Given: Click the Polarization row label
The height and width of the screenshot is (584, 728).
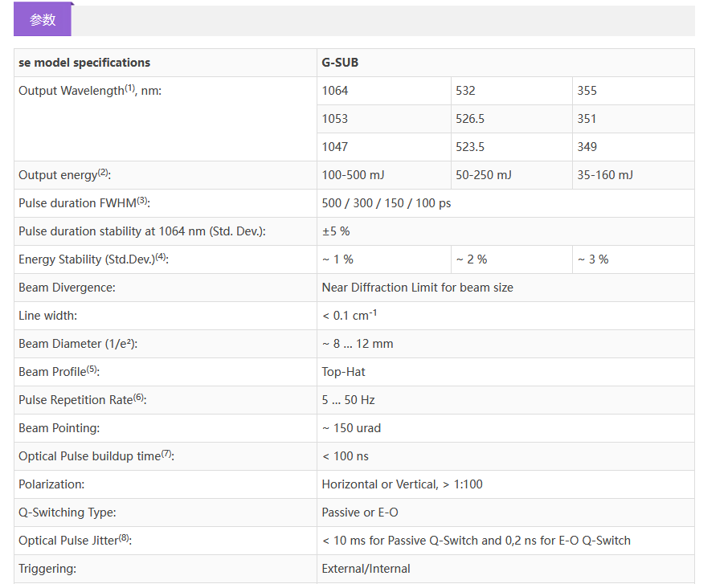Looking at the screenshot, I should 51,484.
